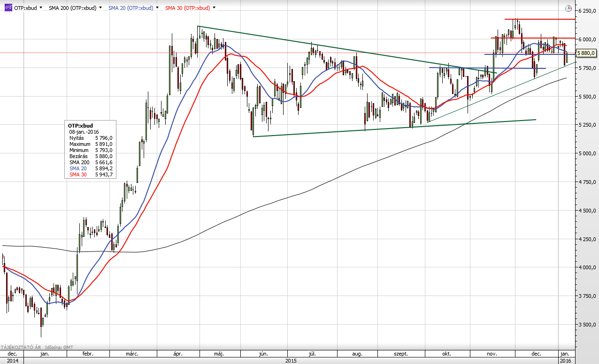Select the long descending dark green trendline
This screenshot has height=364, width=599.
347,50
